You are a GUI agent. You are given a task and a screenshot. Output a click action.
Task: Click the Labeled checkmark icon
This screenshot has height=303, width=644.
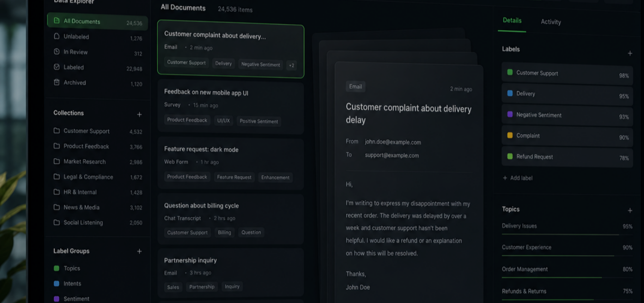point(57,67)
